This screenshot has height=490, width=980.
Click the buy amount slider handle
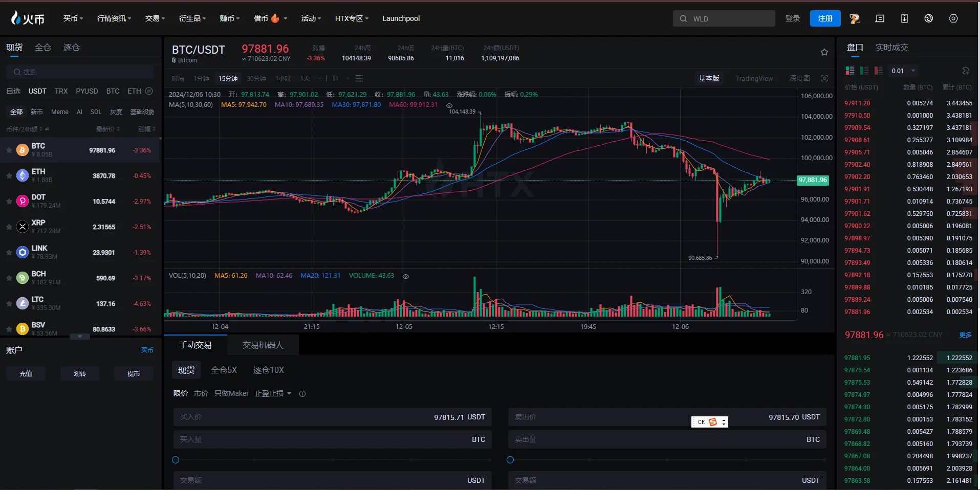click(176, 460)
